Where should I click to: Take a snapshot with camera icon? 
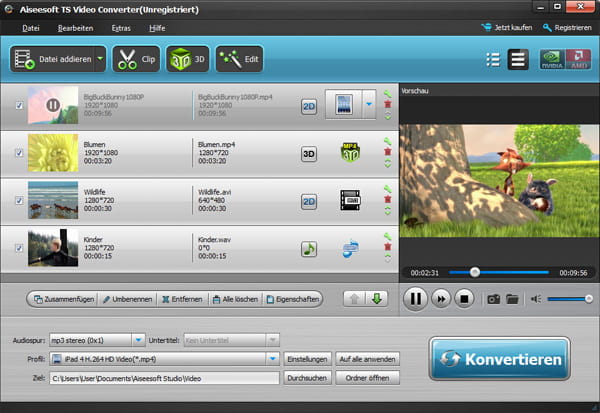(x=494, y=299)
